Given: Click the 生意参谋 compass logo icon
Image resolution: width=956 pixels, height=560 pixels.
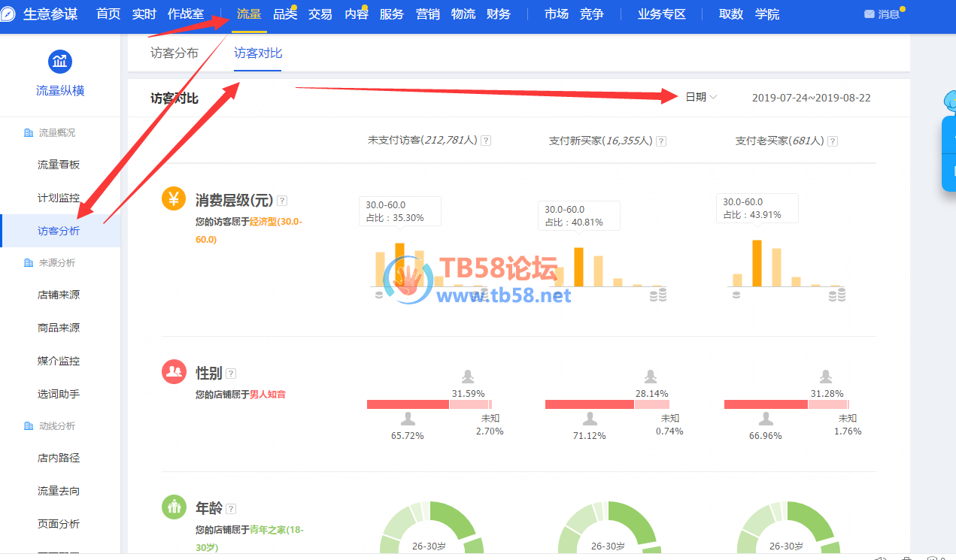Looking at the screenshot, I should click(x=9, y=14).
